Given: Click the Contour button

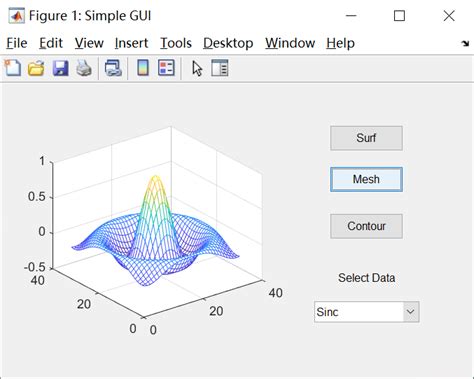Looking at the screenshot, I should [x=366, y=226].
